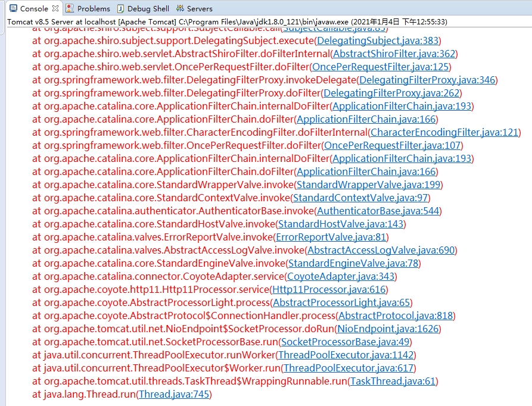Viewport: 532px width, 406px height.
Task: Open OncePerRequestFilter.java:107 source link
Action: coord(392,146)
